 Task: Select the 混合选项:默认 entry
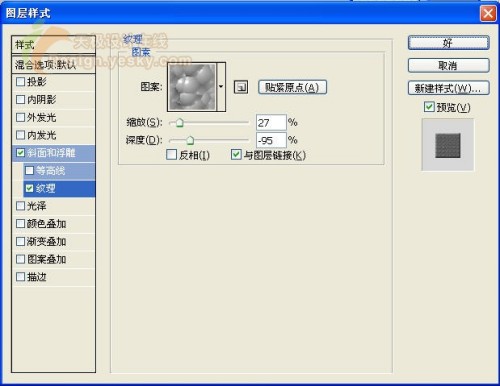pyautogui.click(x=54, y=65)
